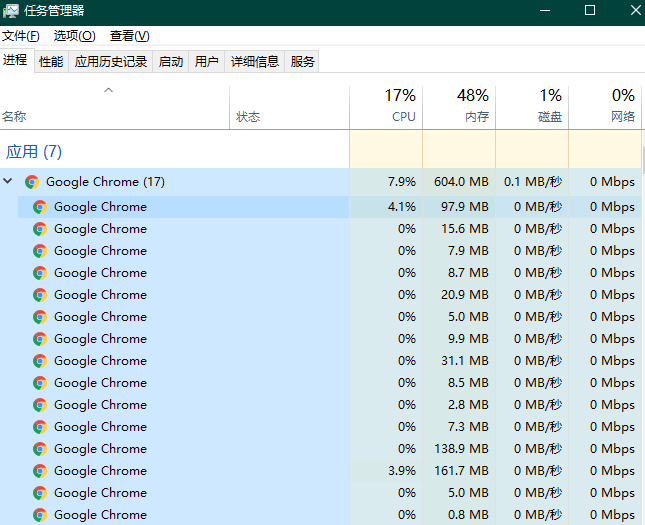Collapse the Google Chrome (17) process group
The width and height of the screenshot is (645, 525).
click(8, 181)
